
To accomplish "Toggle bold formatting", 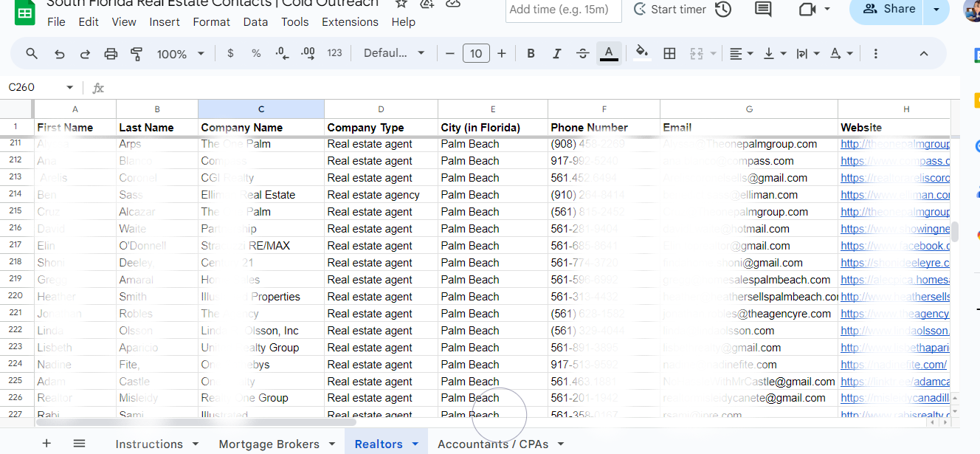I will tap(531, 53).
